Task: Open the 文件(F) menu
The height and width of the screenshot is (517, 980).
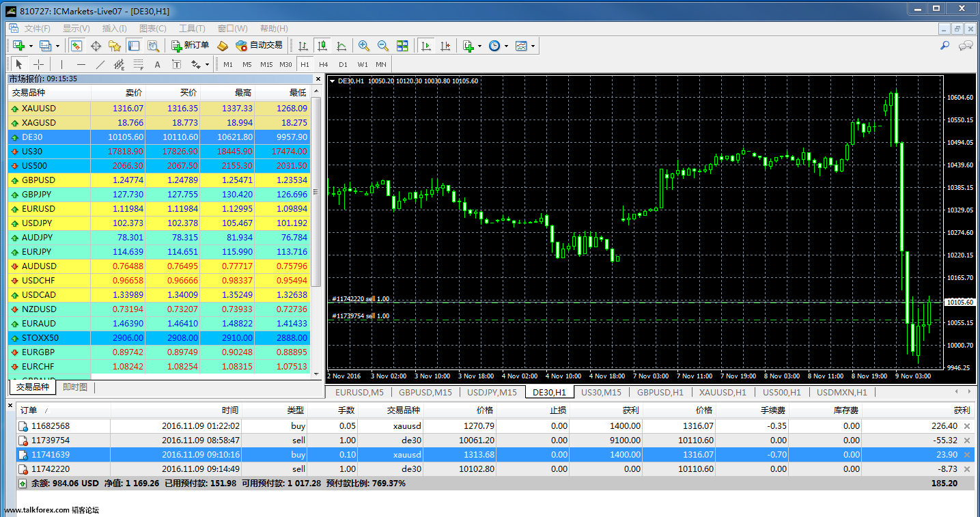Action: [x=38, y=29]
